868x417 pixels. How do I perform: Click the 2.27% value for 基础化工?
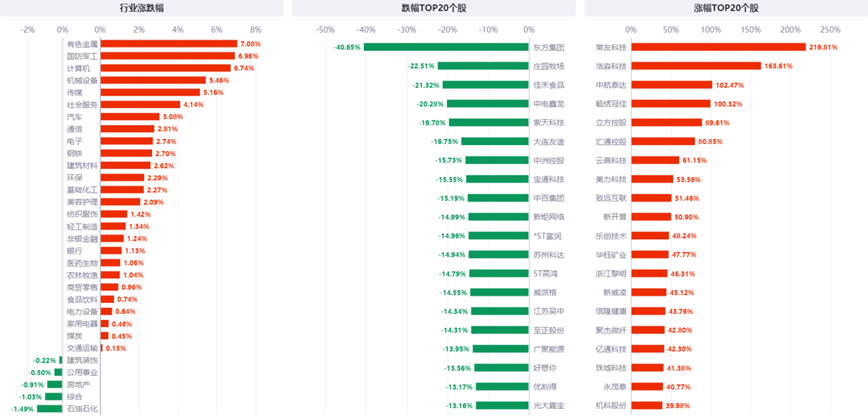157,190
